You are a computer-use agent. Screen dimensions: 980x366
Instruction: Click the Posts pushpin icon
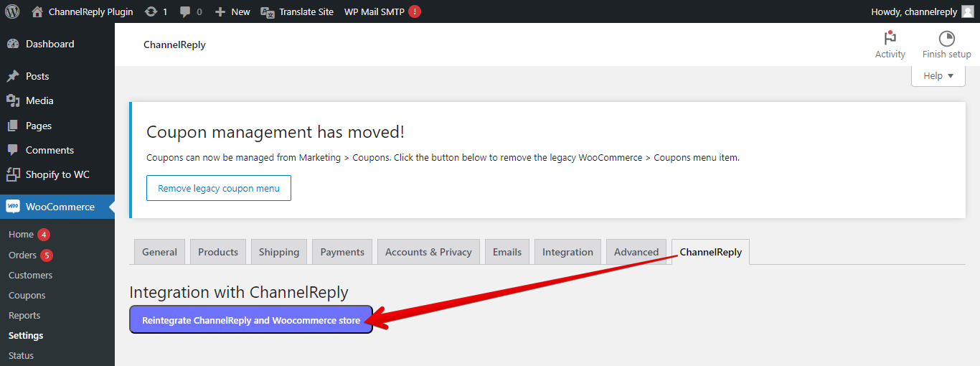pyautogui.click(x=13, y=76)
